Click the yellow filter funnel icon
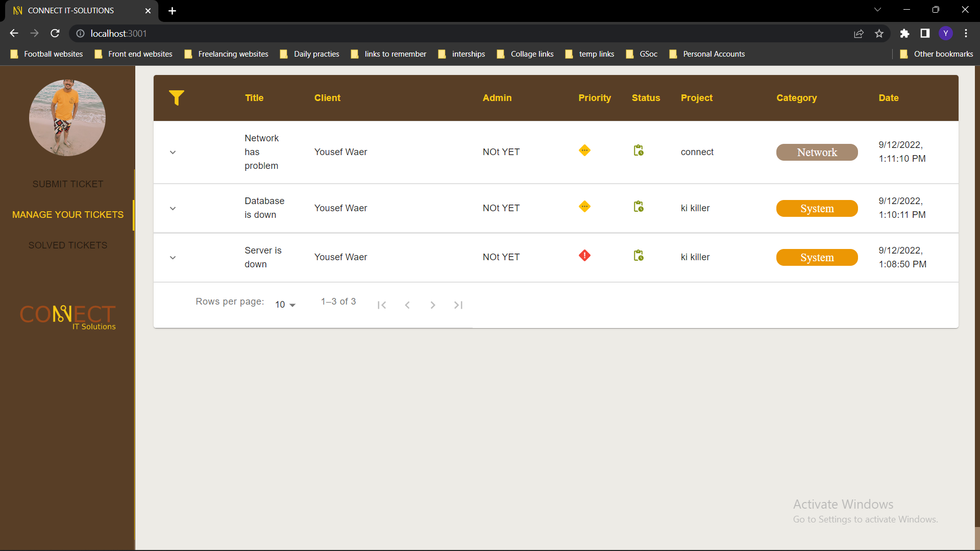The width and height of the screenshot is (980, 551). pos(176,97)
